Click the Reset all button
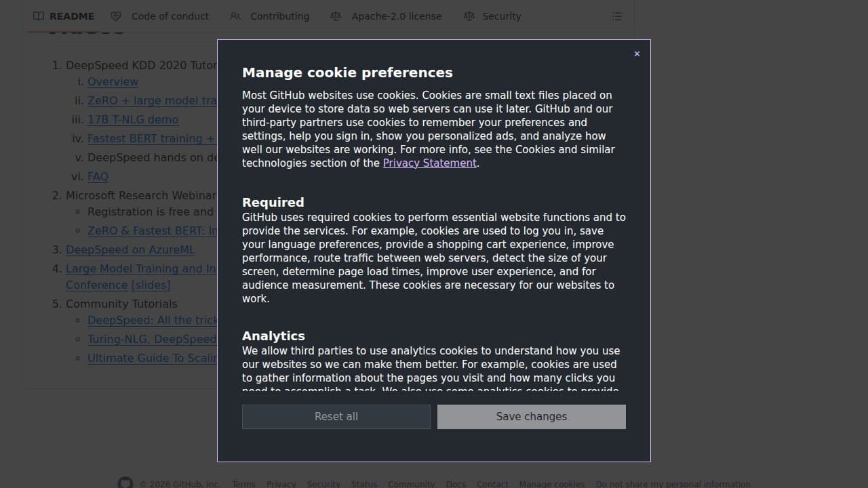 (x=336, y=417)
